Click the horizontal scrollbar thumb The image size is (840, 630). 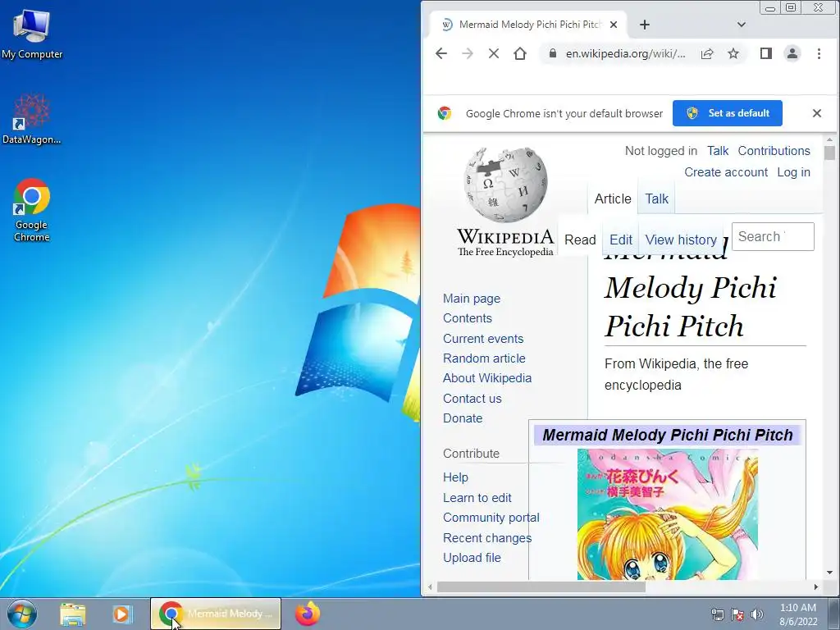click(541, 587)
